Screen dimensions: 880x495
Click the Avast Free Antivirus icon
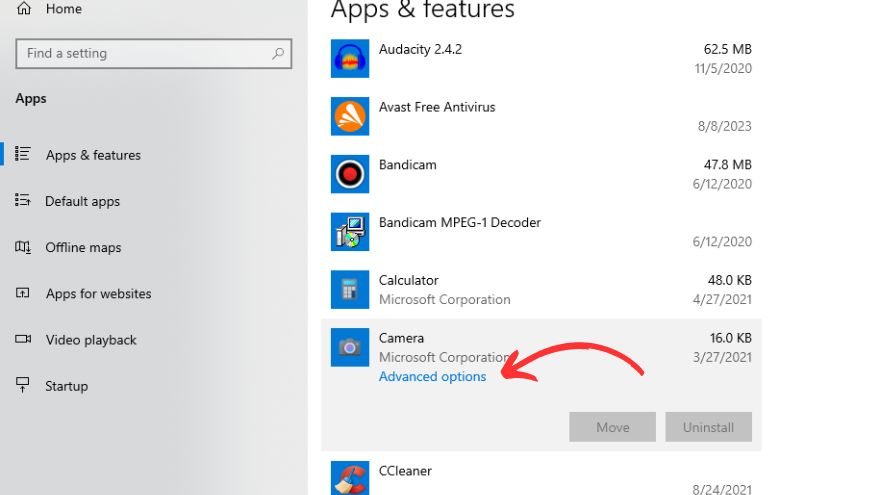(350, 116)
